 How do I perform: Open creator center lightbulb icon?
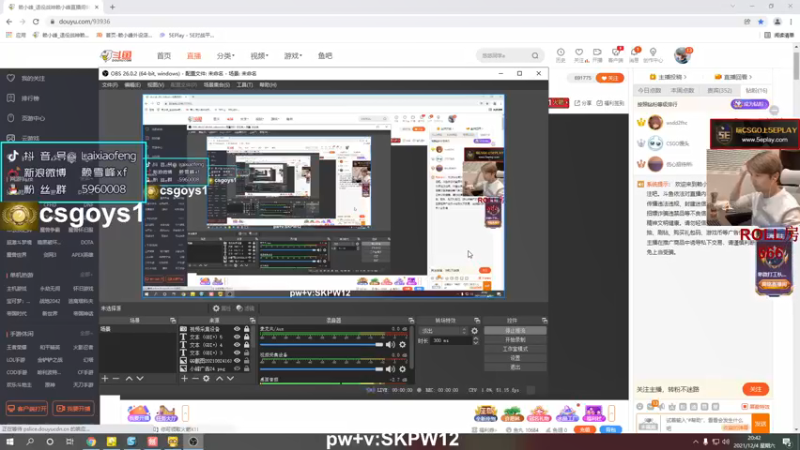[653, 53]
